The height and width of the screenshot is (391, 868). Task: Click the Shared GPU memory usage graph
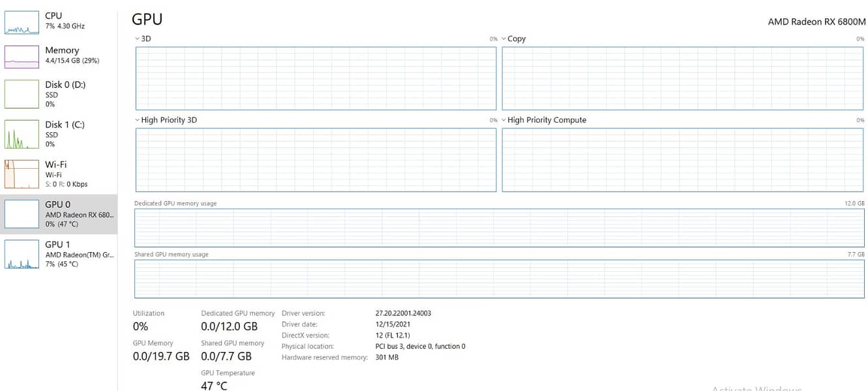[499, 279]
